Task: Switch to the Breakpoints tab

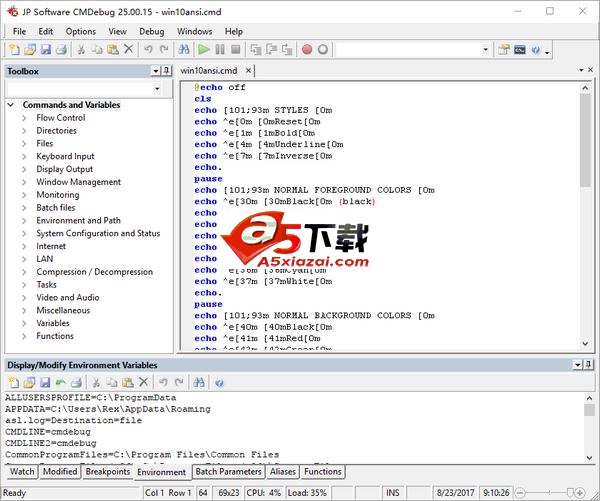Action: [x=108, y=472]
